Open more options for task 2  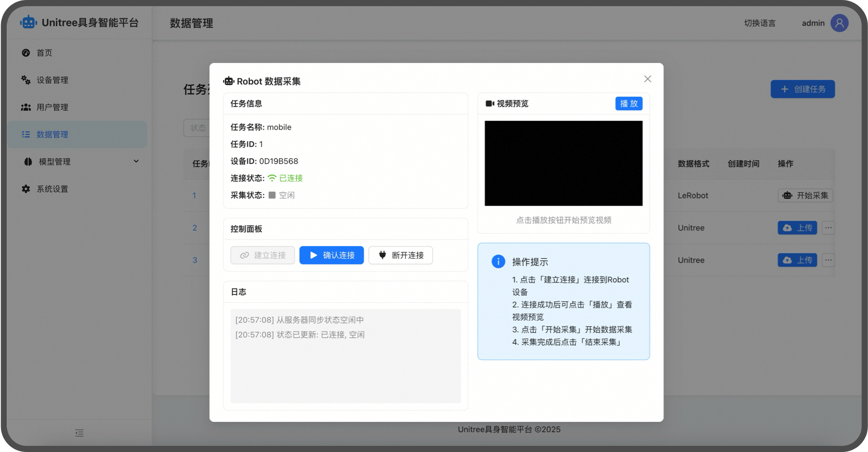pyautogui.click(x=828, y=228)
